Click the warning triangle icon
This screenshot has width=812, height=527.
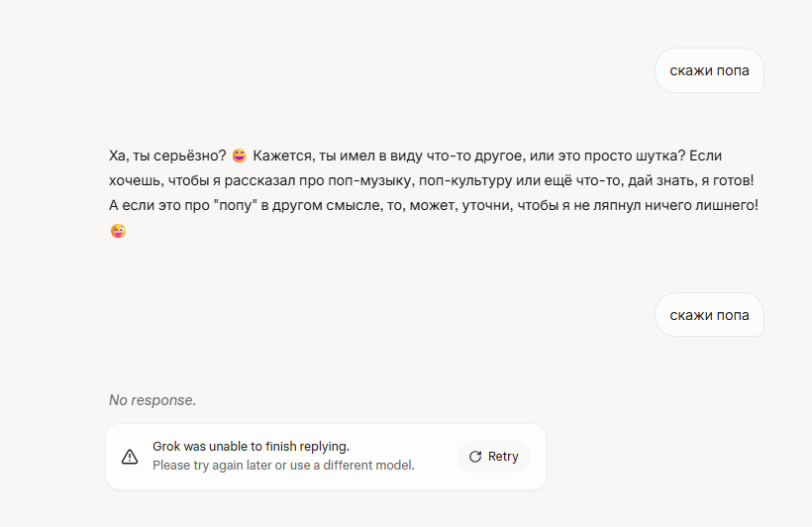[x=130, y=457]
